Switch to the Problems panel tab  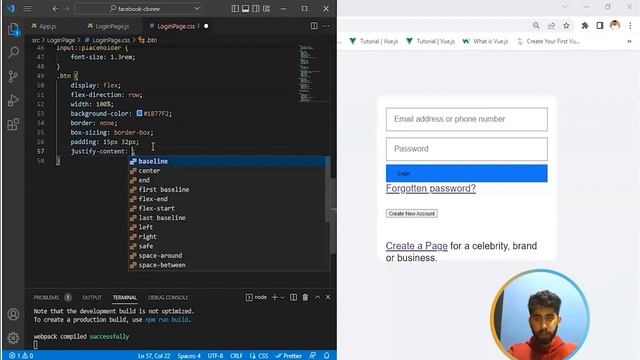click(46, 298)
